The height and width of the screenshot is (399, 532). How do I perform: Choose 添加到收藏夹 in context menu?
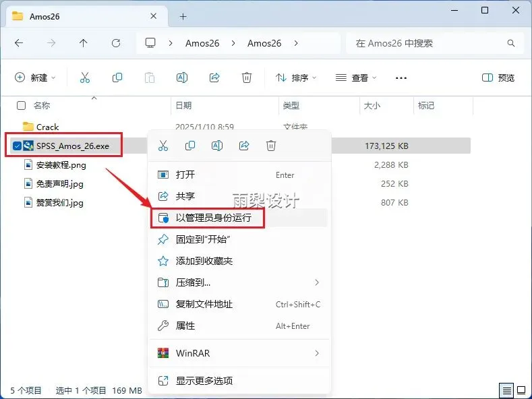239,261
